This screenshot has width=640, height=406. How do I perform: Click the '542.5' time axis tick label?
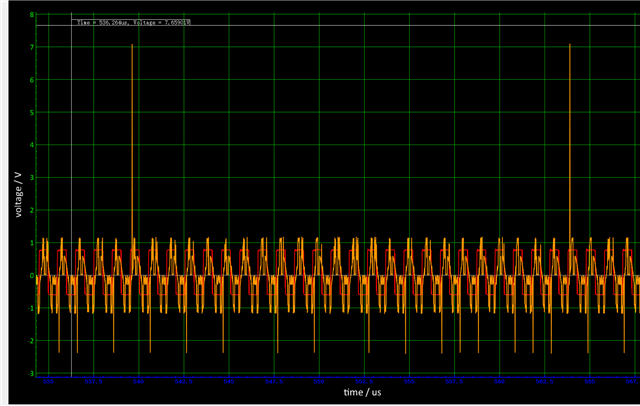pos(184,382)
